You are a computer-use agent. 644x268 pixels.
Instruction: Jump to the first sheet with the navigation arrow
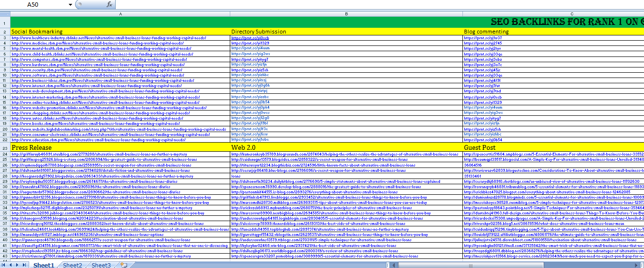pos(4,265)
